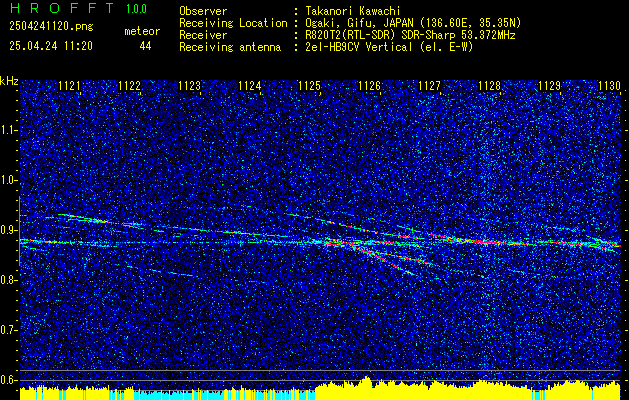This screenshot has width=629, height=400.
Task: Click the kHz axis unit label
Action: click(x=9, y=81)
